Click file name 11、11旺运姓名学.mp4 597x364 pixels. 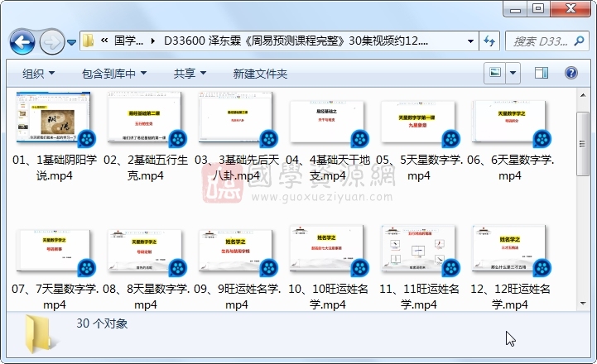[x=419, y=297]
